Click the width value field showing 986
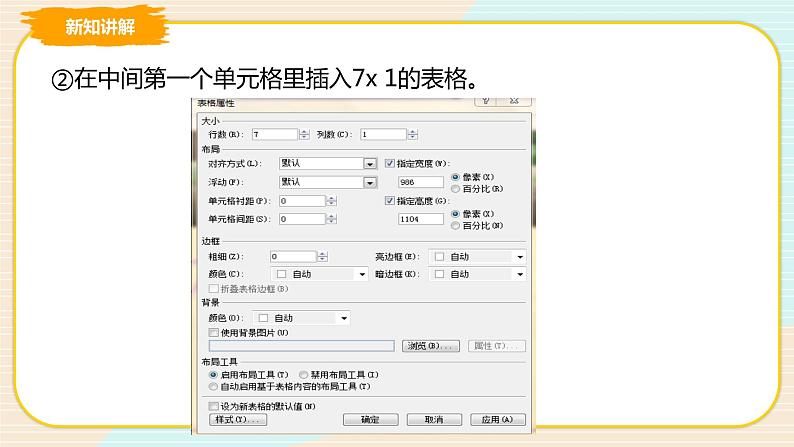The width and height of the screenshot is (794, 447). coord(421,182)
